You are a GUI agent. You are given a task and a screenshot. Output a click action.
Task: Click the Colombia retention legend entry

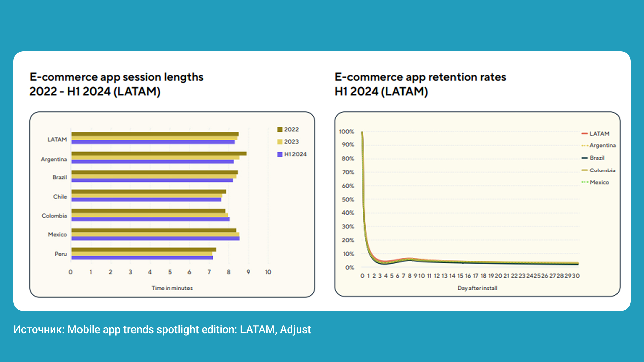(x=599, y=170)
